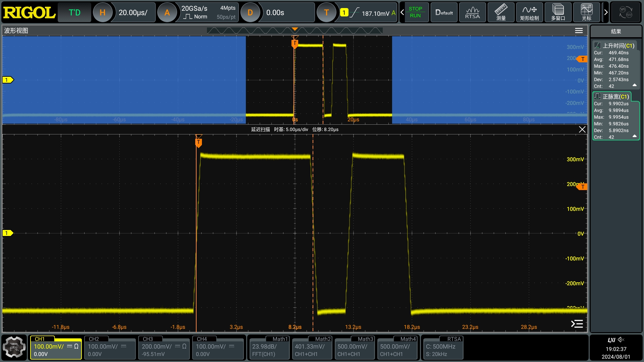Open the bottom-right quick menu
This screenshot has width=644, height=362.
click(576, 324)
